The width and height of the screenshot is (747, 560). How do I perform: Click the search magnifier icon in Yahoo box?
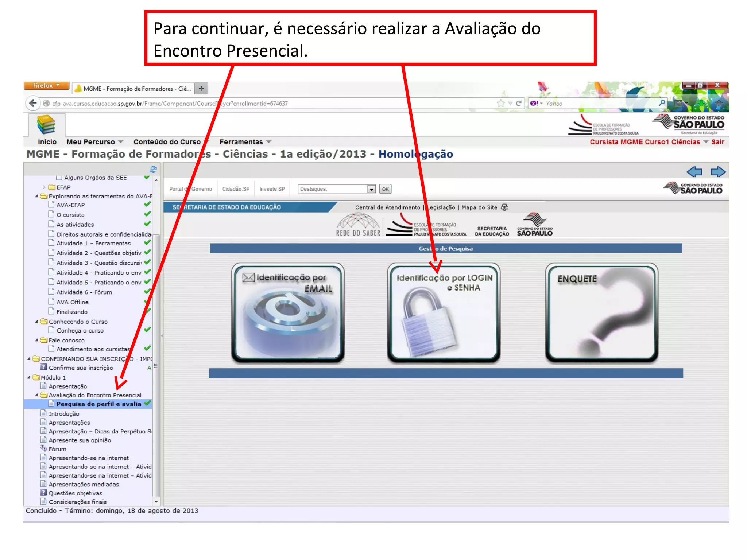point(662,103)
